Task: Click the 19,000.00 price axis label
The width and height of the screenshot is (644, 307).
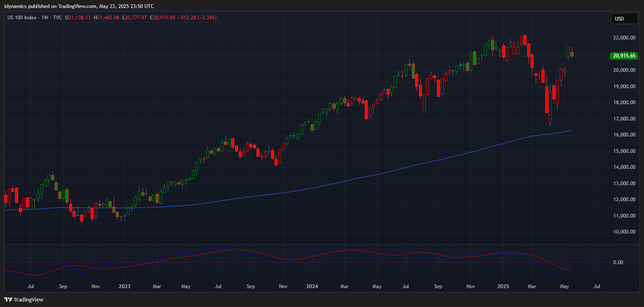Action: point(624,87)
